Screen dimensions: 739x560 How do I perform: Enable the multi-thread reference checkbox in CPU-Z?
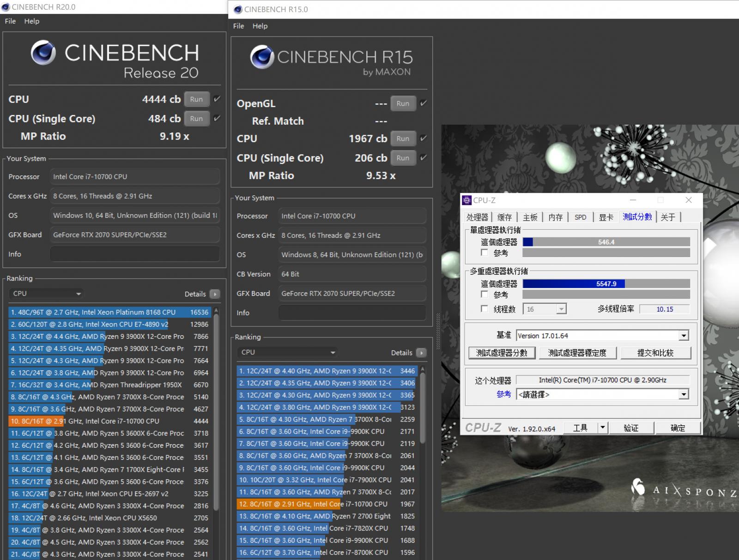tap(484, 294)
